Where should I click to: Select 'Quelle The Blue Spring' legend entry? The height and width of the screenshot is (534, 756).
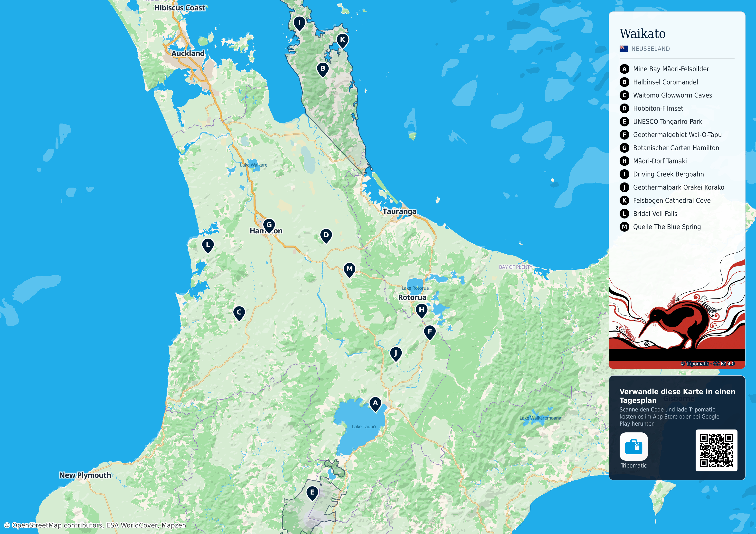point(667,227)
